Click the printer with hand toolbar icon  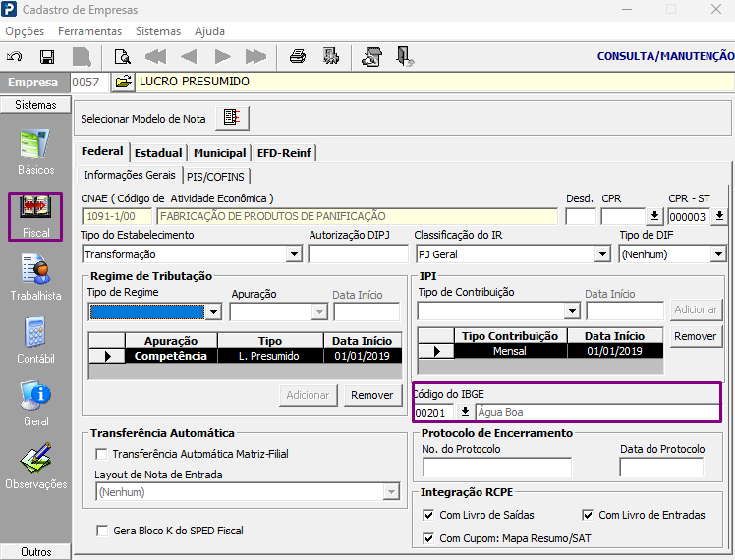[372, 57]
